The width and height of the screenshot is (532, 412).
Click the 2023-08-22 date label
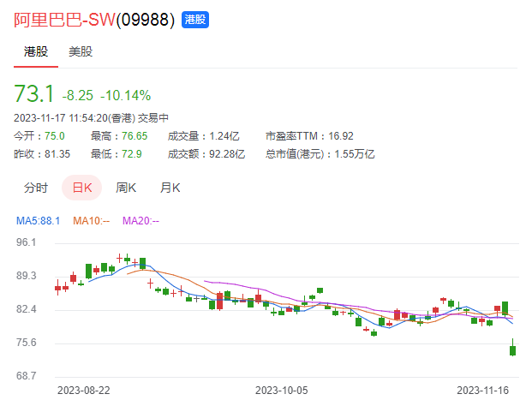(x=84, y=391)
